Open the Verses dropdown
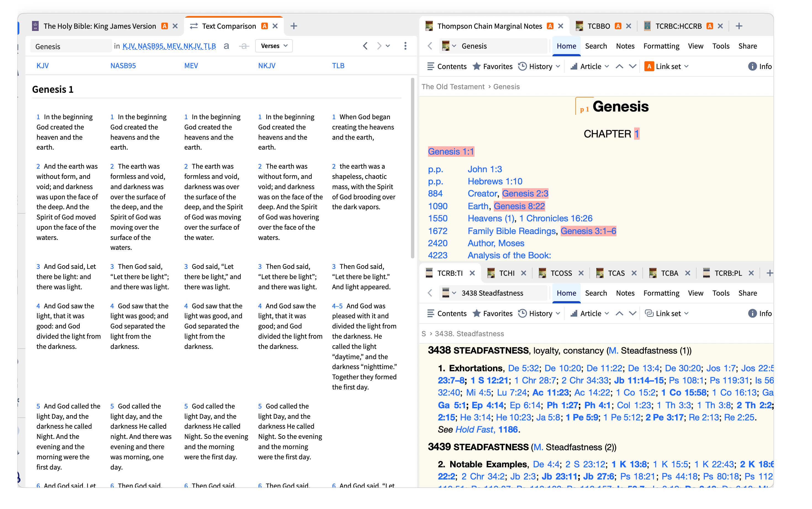Screen dimensions: 812x509 274,46
